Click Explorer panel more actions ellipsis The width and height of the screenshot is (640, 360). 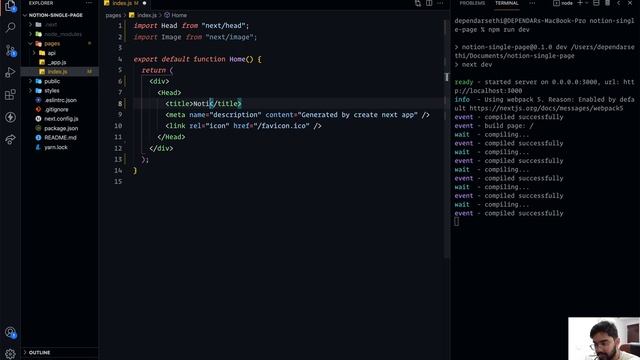coord(89,3)
